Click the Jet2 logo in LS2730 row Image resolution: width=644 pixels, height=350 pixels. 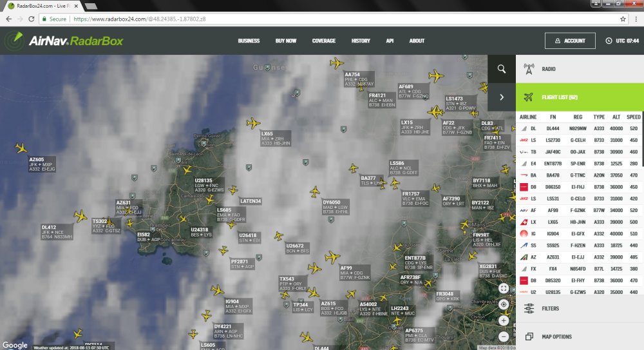coord(524,141)
